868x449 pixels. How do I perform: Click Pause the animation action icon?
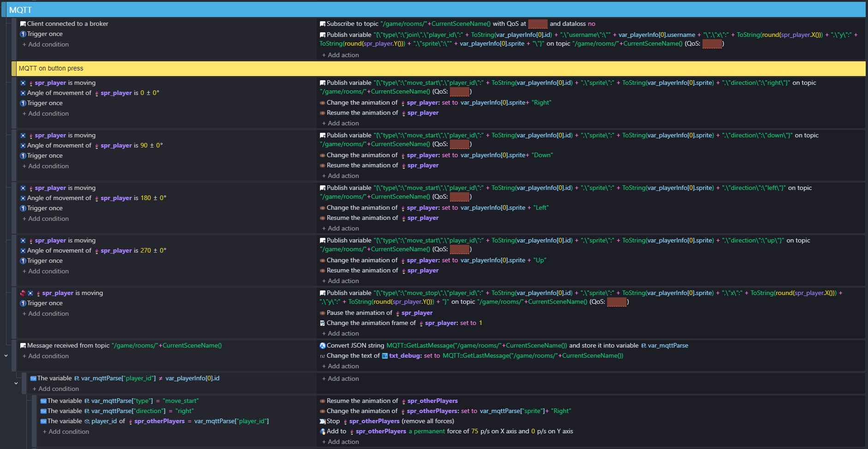[x=323, y=313]
